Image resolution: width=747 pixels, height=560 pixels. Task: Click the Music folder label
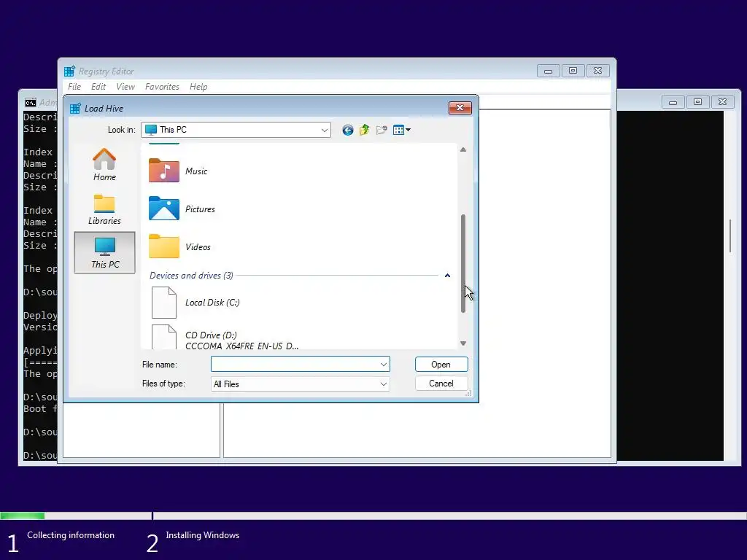pos(196,171)
